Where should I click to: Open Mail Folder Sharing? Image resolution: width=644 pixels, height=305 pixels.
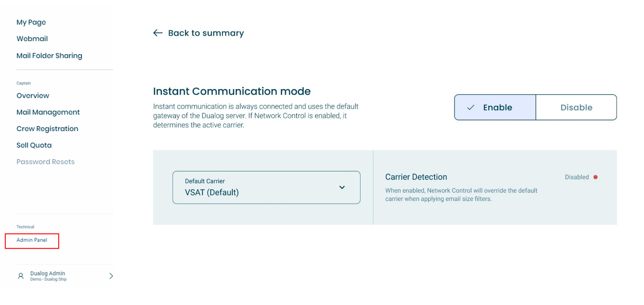click(x=49, y=56)
